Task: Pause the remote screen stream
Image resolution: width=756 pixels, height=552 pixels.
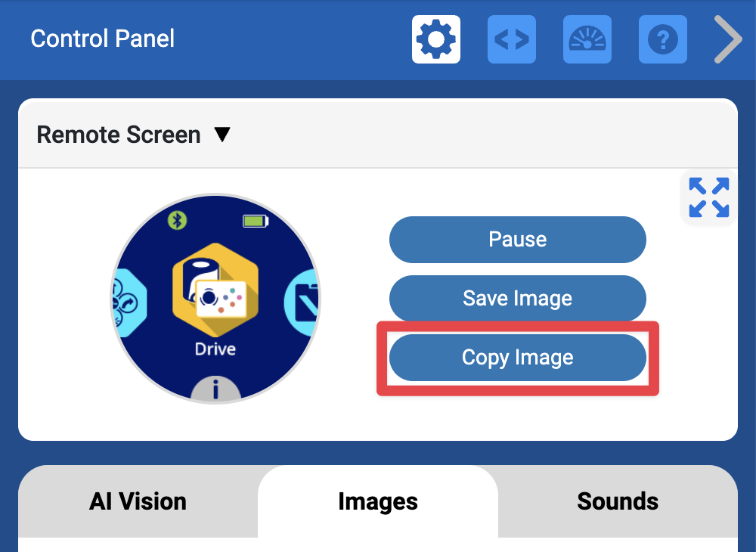Action: (x=517, y=239)
